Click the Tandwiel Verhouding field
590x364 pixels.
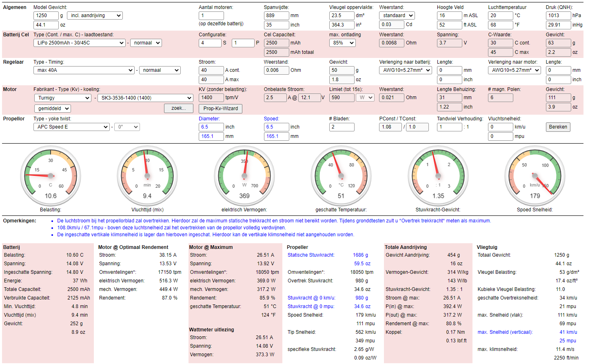449,127
